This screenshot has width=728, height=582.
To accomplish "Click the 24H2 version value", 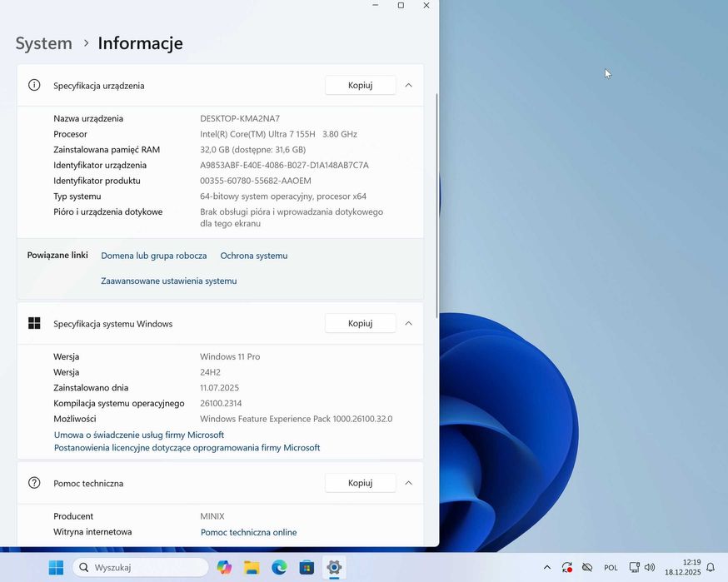I will (211, 372).
